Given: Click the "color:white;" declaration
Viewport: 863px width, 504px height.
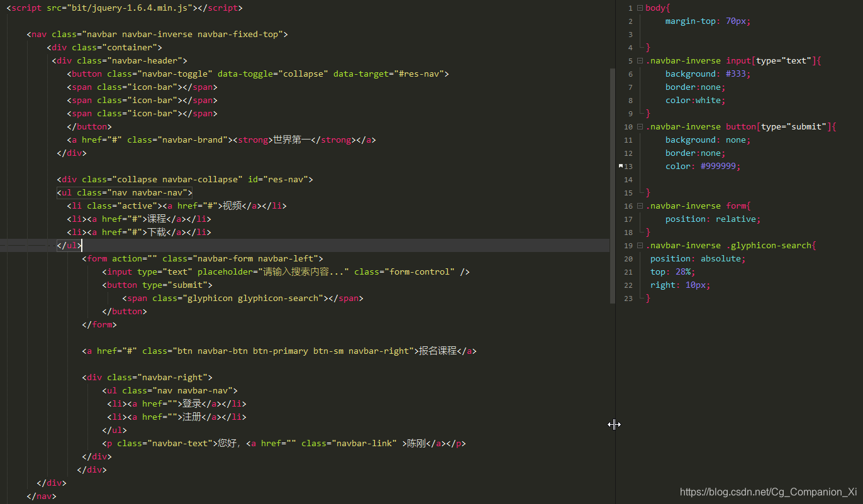Looking at the screenshot, I should click(696, 100).
